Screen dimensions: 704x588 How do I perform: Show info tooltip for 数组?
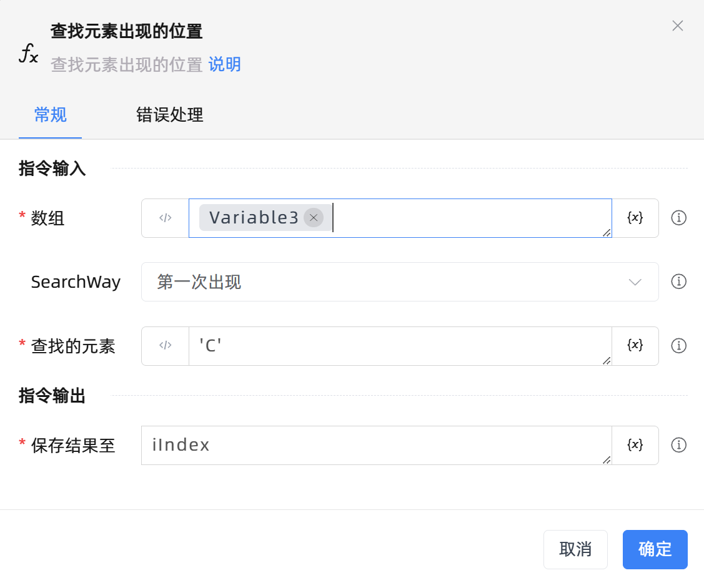tap(678, 218)
